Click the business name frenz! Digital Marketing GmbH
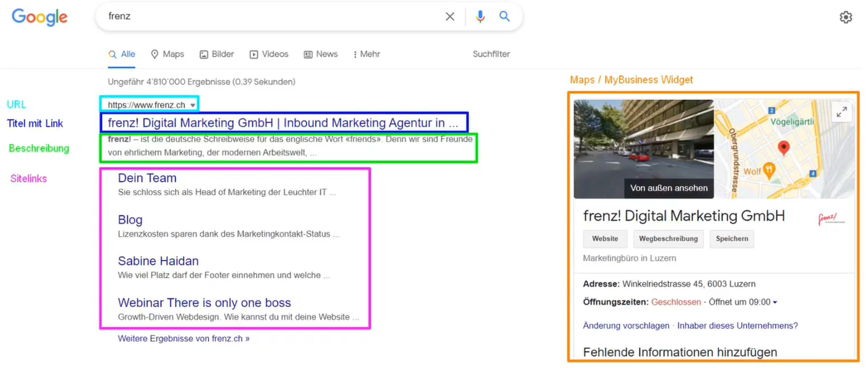Image resolution: width=868 pixels, height=368 pixels. (x=684, y=216)
